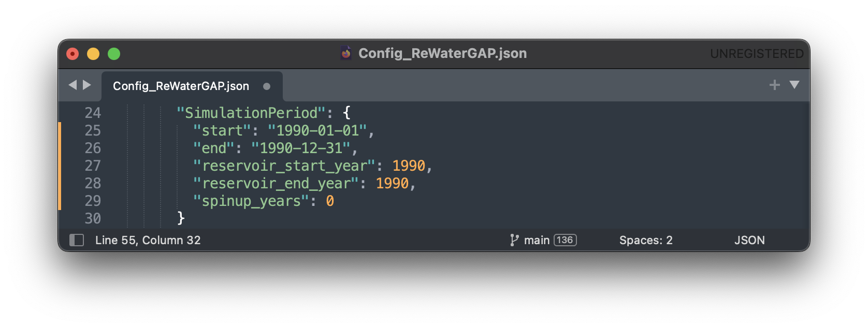Viewport: 868px width, 328px height.
Task: Click the UNREGISTERED label in title bar
Action: (756, 53)
